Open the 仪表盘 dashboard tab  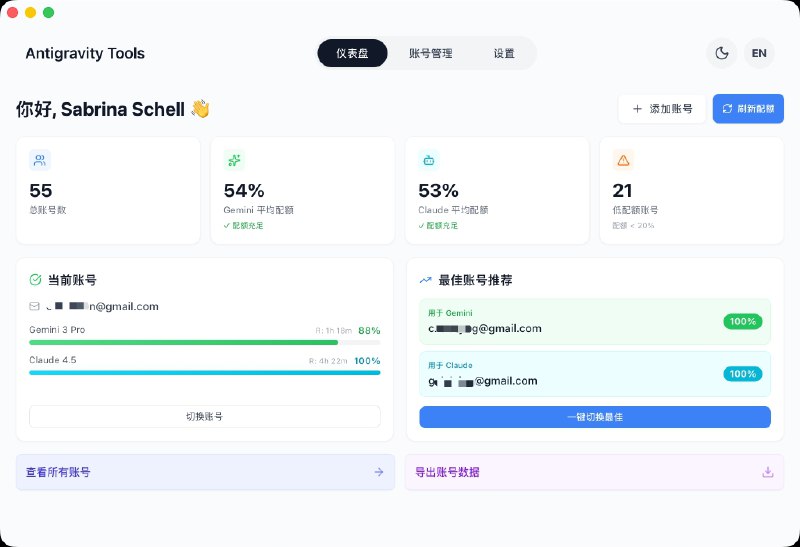tap(352, 53)
